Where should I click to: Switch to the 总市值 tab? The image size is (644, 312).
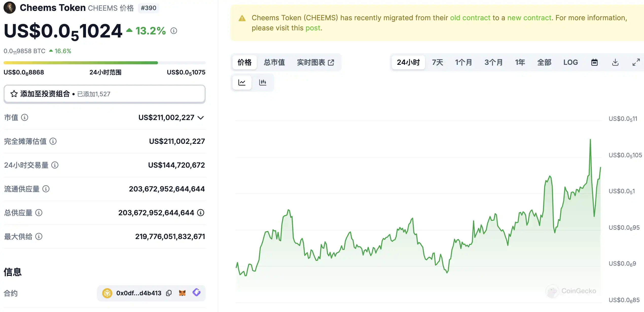point(274,62)
